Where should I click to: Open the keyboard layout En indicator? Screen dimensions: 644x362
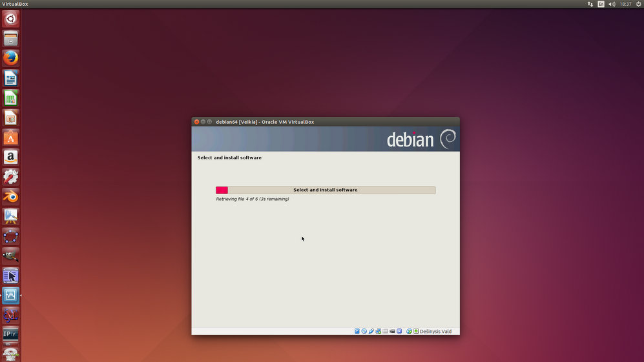[601, 4]
